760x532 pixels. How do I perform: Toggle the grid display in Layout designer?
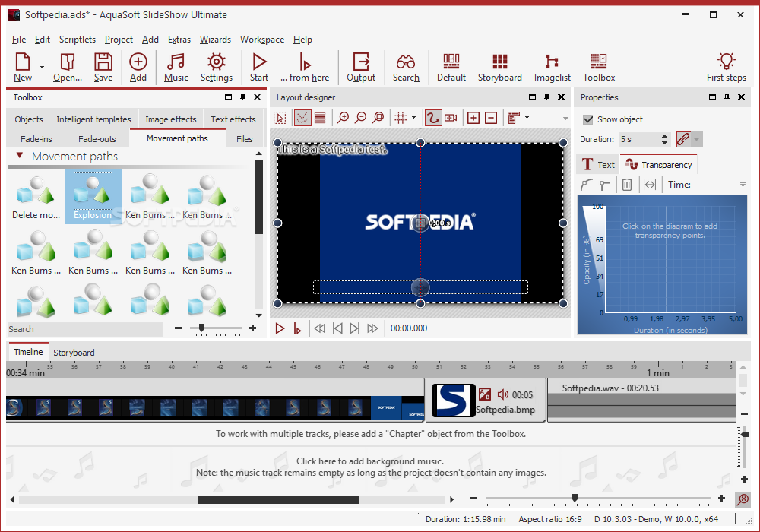click(x=401, y=118)
